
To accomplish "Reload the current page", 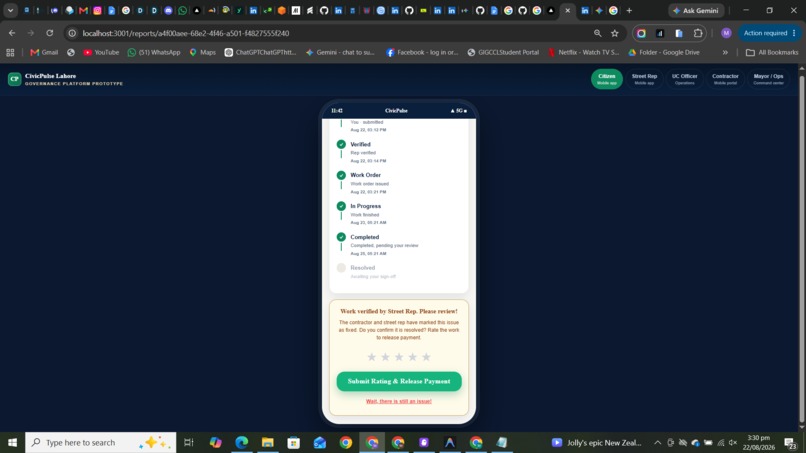I will click(49, 33).
